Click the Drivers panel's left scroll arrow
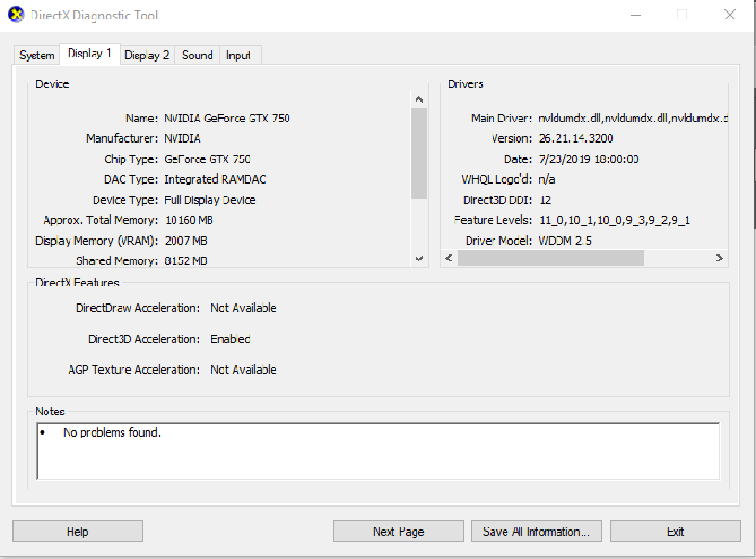Viewport: 756px width, 559px height. point(449,258)
